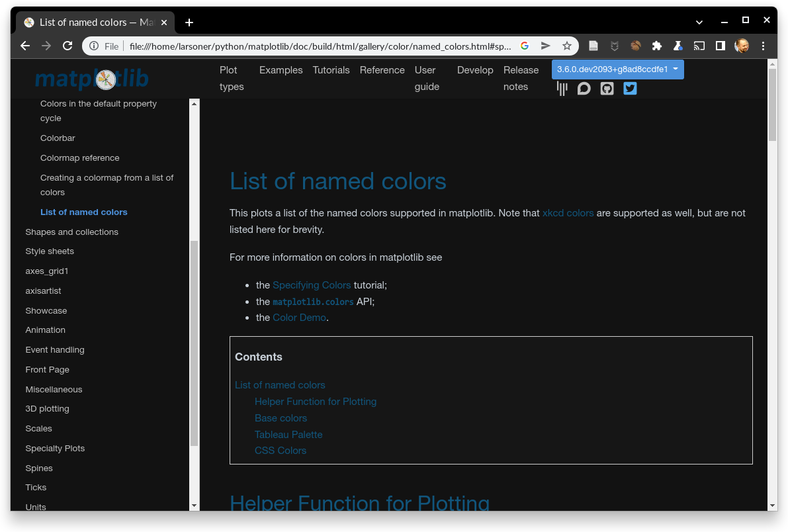Open the Specifying Colors tutorial link

pyautogui.click(x=312, y=285)
